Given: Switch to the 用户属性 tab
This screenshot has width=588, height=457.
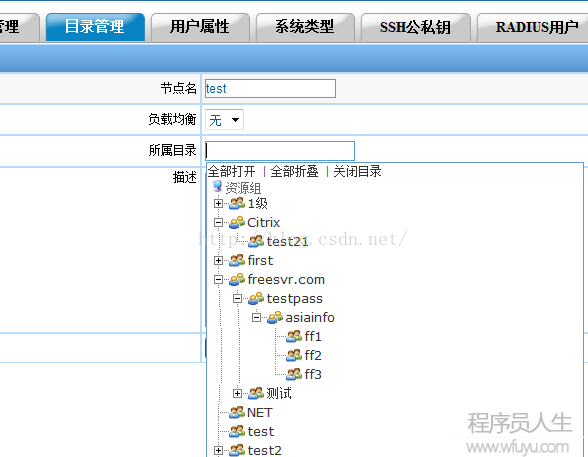Looking at the screenshot, I should pyautogui.click(x=200, y=27).
